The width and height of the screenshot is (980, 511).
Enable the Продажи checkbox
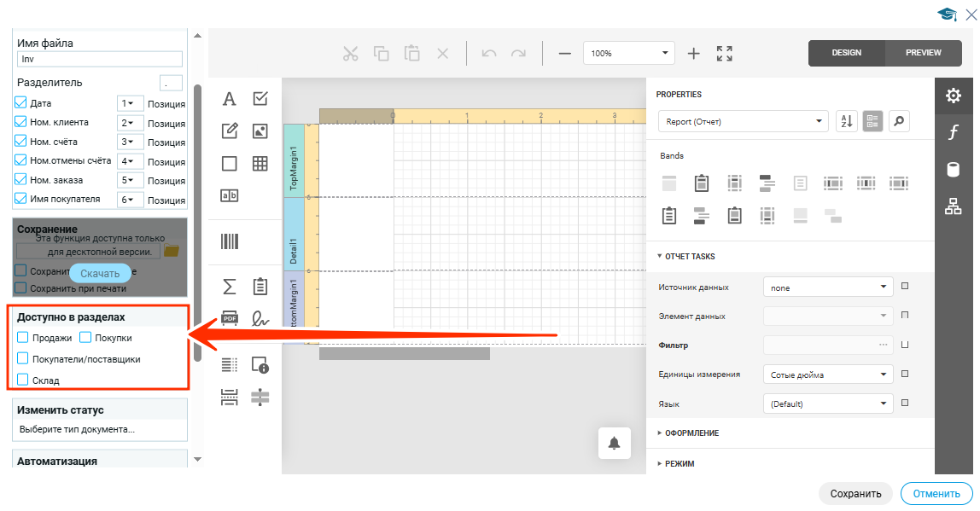tap(23, 338)
